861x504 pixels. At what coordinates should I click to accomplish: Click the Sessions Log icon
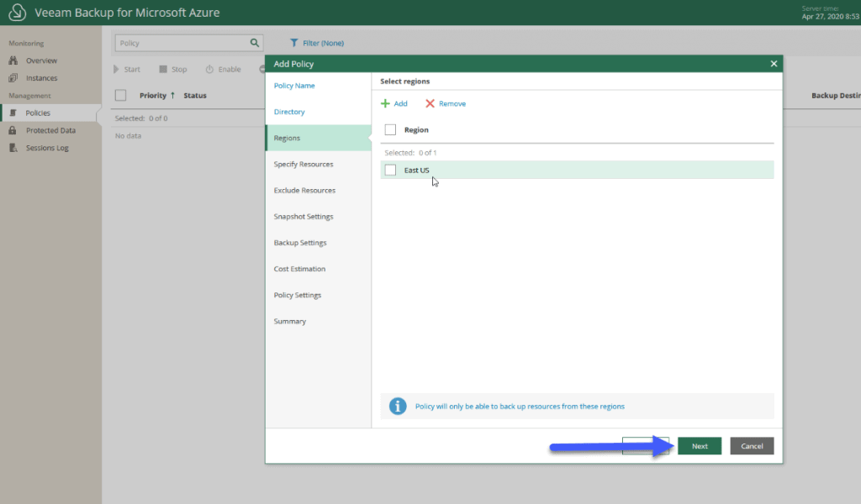[x=13, y=148]
